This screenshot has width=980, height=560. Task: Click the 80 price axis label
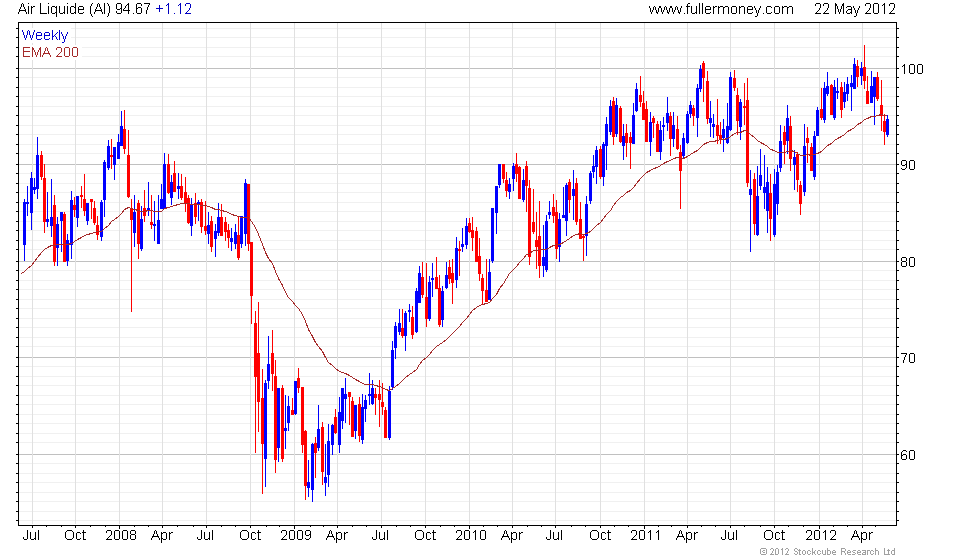908,262
